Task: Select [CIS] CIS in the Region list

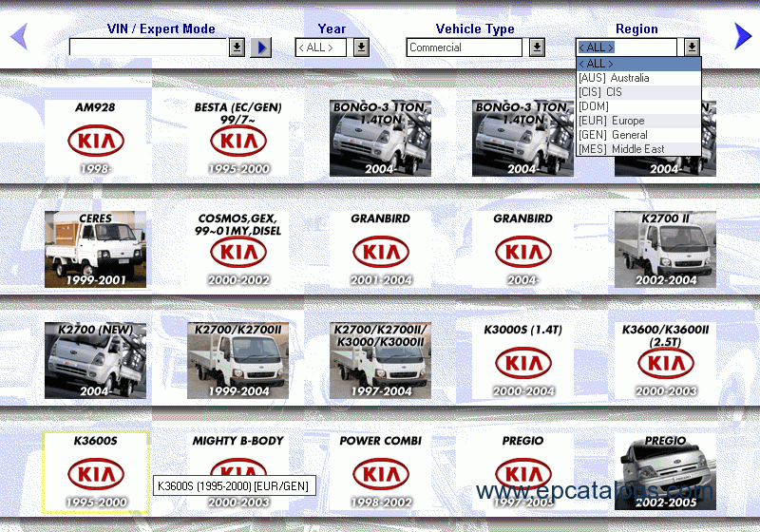Action: [638, 92]
